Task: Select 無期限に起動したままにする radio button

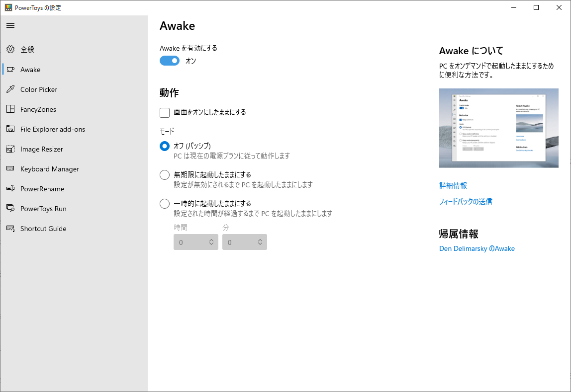Action: (x=165, y=175)
